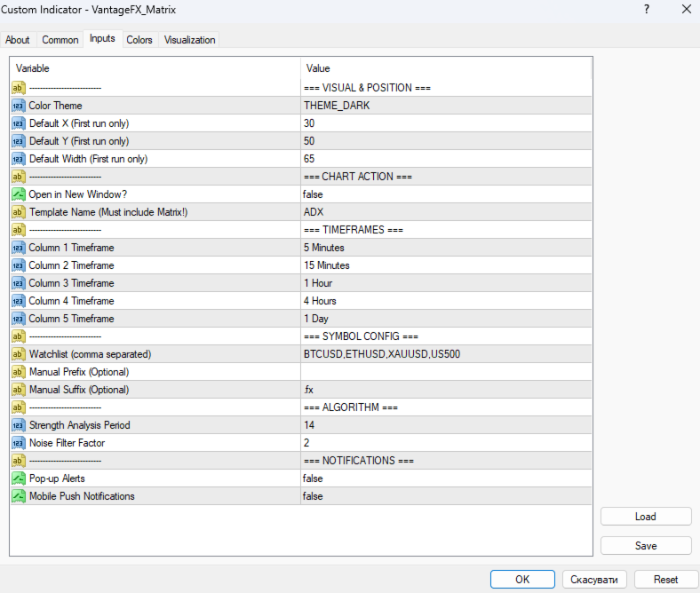Open the 15 Minutes timeframe value
The height and width of the screenshot is (593, 700).
coord(446,265)
